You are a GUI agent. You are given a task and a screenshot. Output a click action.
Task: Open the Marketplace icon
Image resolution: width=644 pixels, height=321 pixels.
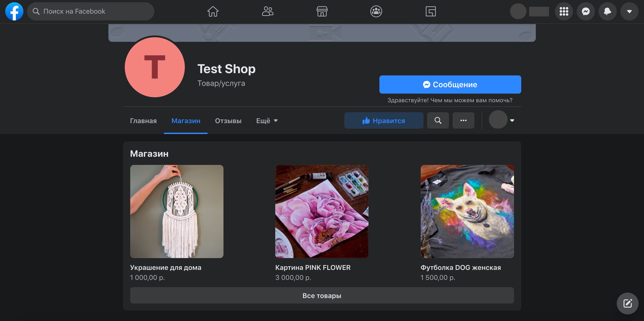(x=322, y=11)
